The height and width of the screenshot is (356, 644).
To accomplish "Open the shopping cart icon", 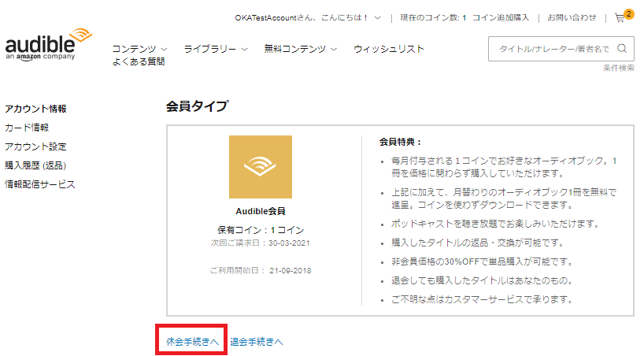I will coord(621,17).
